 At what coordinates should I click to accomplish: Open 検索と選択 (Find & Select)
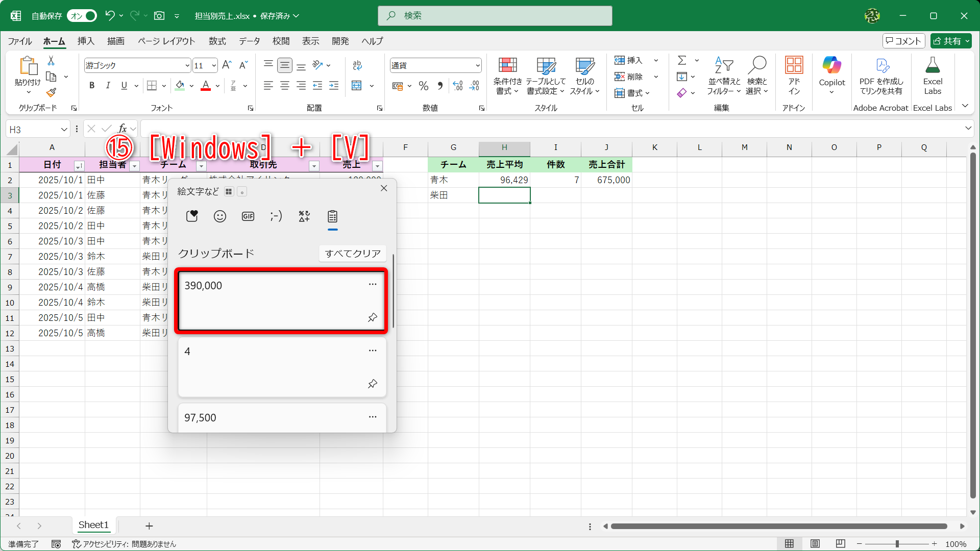[757, 76]
